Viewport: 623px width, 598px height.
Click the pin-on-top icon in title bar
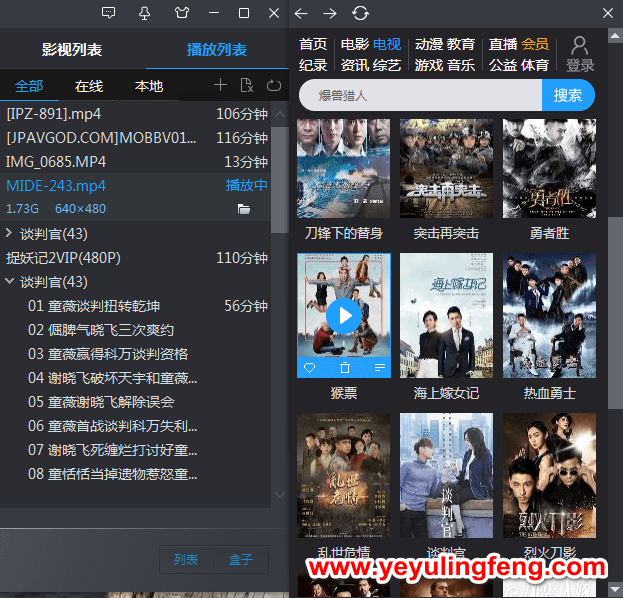[144, 13]
